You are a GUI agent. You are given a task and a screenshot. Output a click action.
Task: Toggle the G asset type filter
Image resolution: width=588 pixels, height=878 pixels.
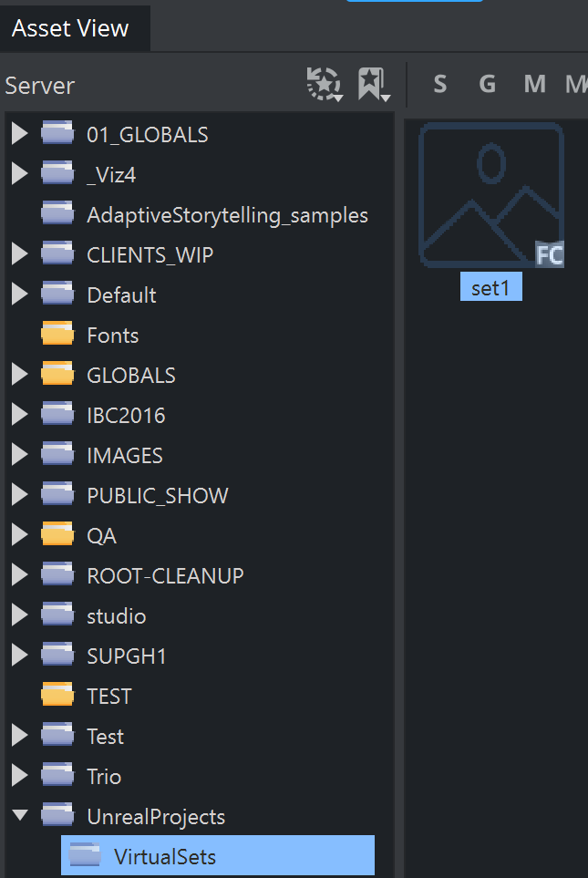[x=488, y=85]
